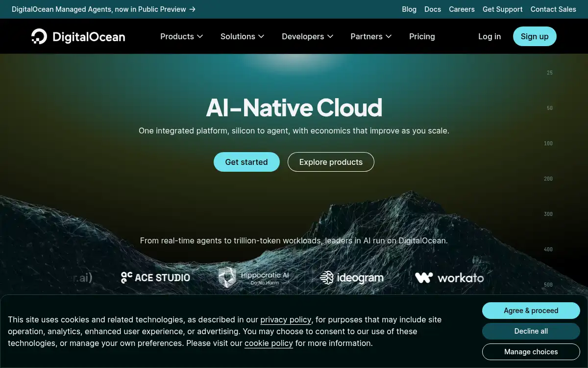The height and width of the screenshot is (368, 588).
Task: Click the Hippocratic AI logo
Action: [254, 278]
